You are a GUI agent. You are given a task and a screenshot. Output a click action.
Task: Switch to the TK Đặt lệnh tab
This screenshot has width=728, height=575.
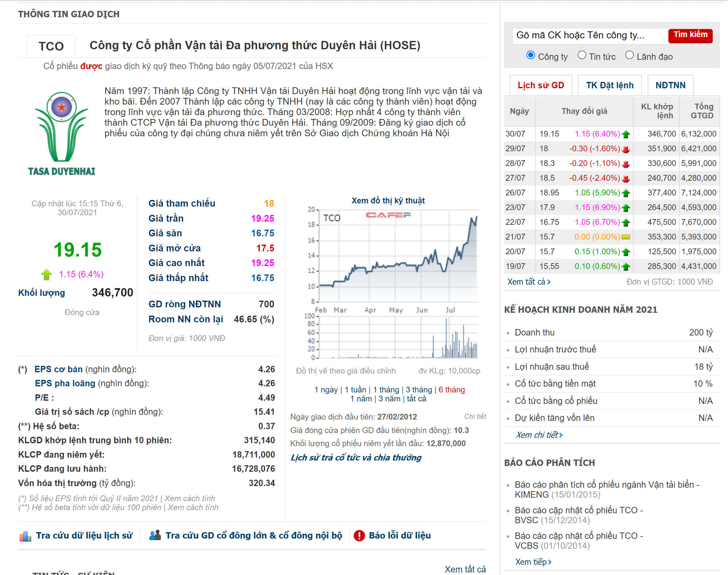point(610,85)
